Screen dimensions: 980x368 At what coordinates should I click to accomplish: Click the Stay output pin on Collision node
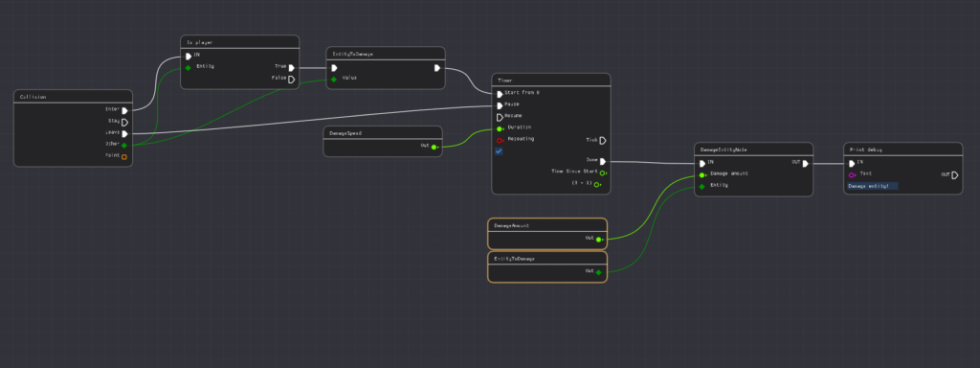[124, 122]
